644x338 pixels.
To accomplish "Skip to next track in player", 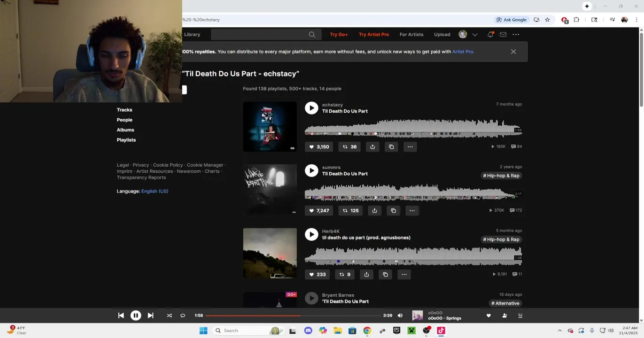I will click(150, 316).
